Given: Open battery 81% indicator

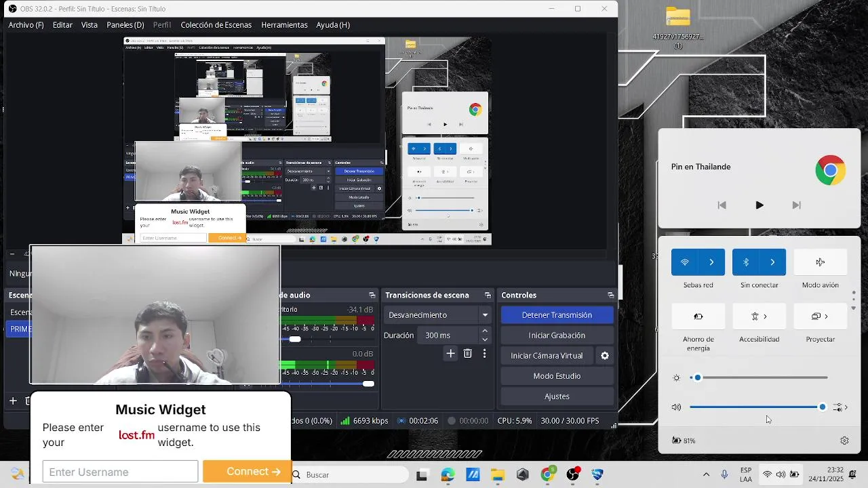Looking at the screenshot, I should click(x=684, y=441).
